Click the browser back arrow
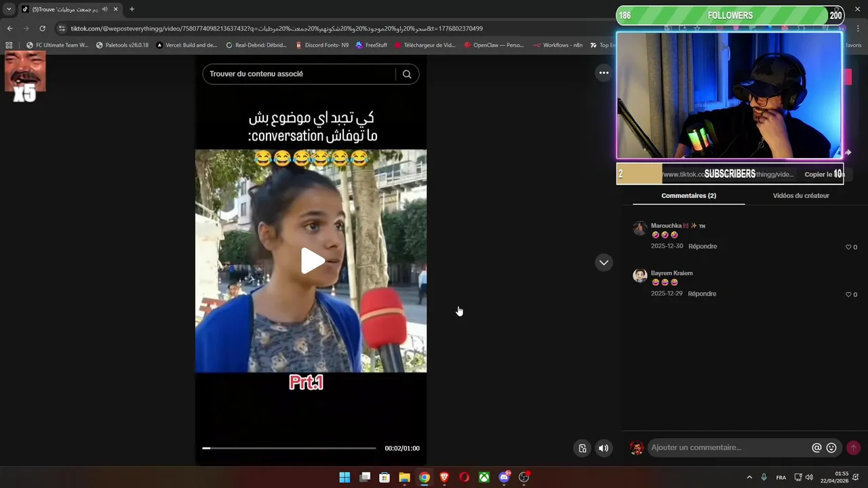 [x=9, y=28]
